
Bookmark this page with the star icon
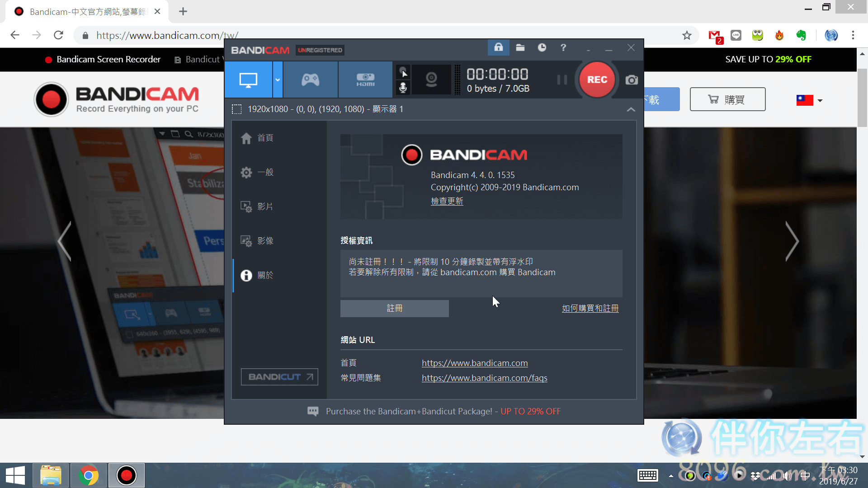point(687,35)
